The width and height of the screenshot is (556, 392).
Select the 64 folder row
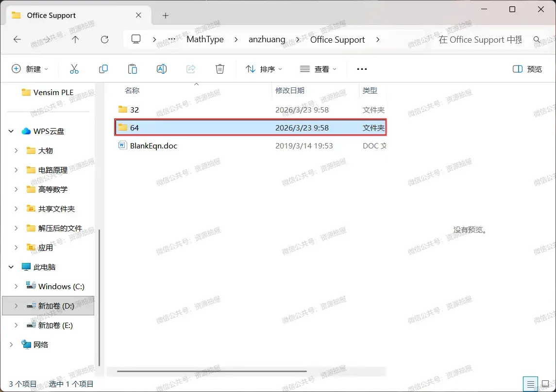click(251, 128)
